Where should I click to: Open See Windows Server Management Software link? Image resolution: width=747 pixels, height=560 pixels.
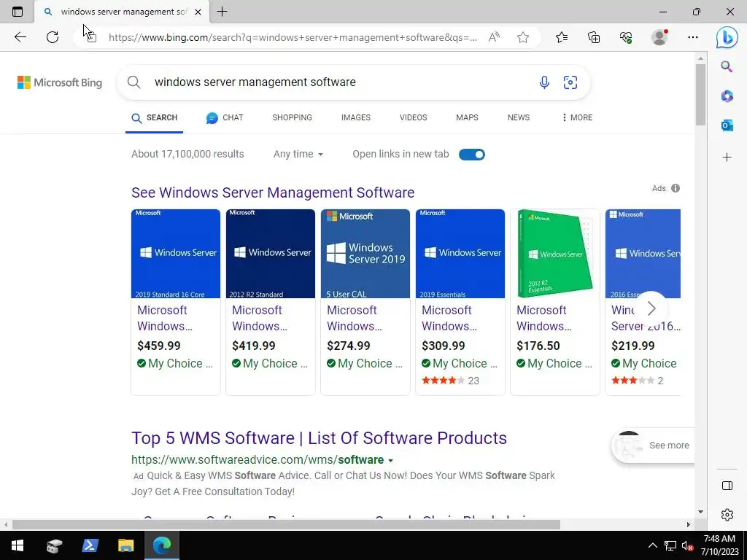[273, 192]
